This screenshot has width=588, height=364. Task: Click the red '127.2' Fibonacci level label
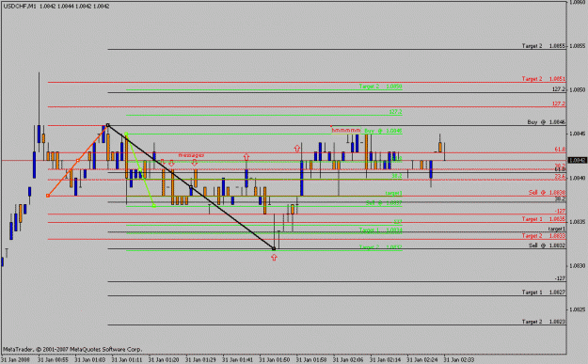pyautogui.click(x=559, y=103)
